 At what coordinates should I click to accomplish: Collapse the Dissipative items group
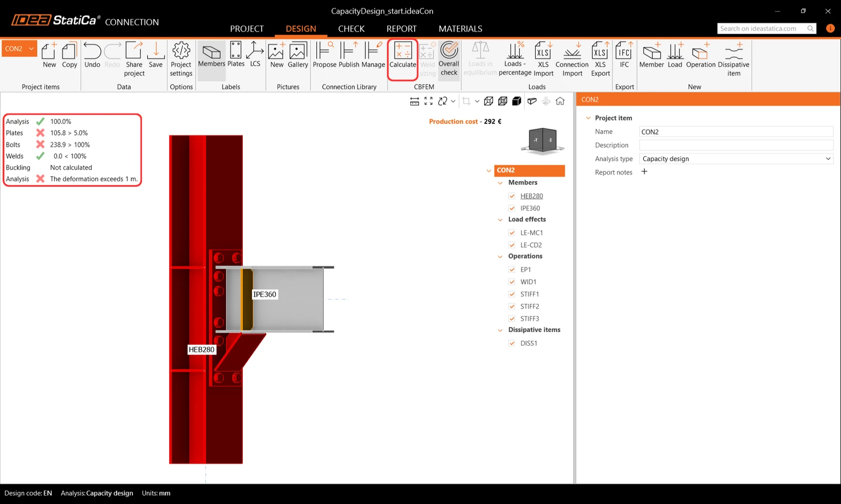pos(500,330)
